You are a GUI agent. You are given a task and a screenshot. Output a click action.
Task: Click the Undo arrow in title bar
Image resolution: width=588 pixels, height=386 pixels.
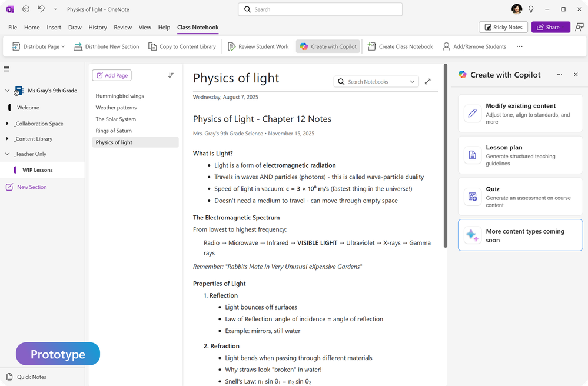41,9
